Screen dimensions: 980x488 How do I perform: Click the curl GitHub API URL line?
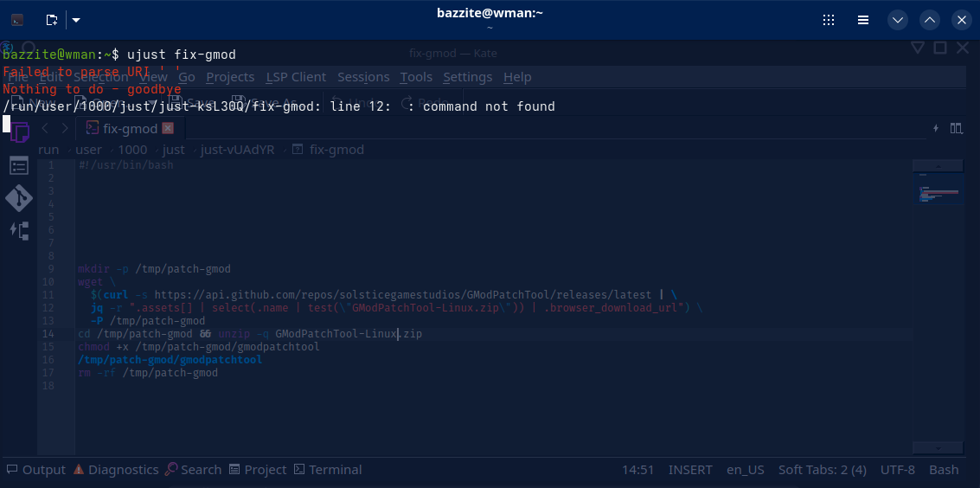pyautogui.click(x=384, y=295)
